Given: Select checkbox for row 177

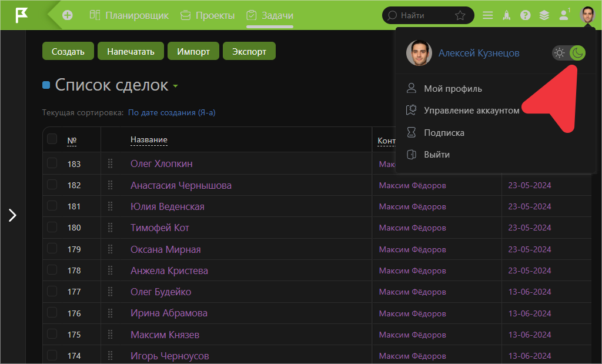Looking at the screenshot, I should coord(52,292).
